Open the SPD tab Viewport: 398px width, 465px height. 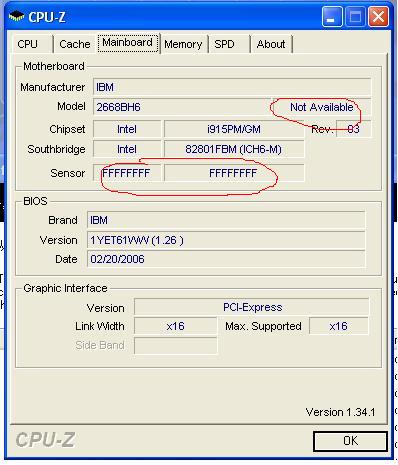[x=225, y=44]
